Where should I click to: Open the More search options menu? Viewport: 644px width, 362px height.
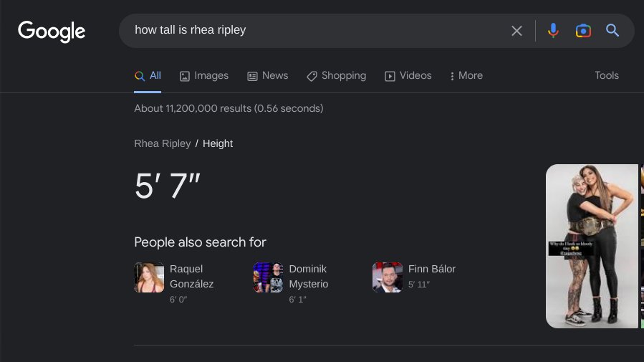pos(466,75)
